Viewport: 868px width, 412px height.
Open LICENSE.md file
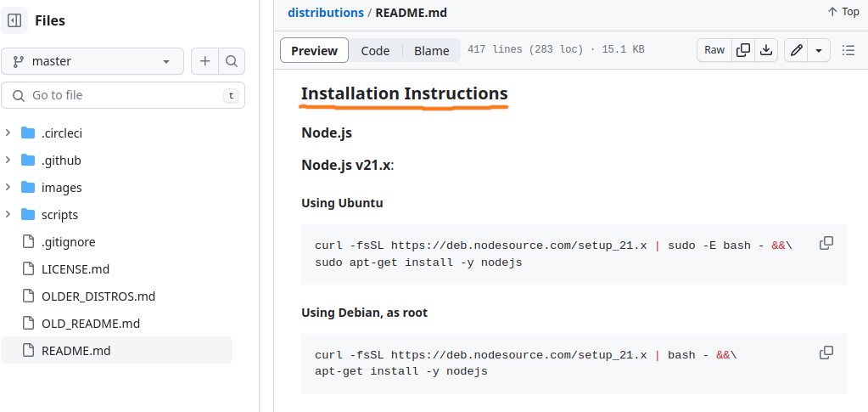point(76,269)
